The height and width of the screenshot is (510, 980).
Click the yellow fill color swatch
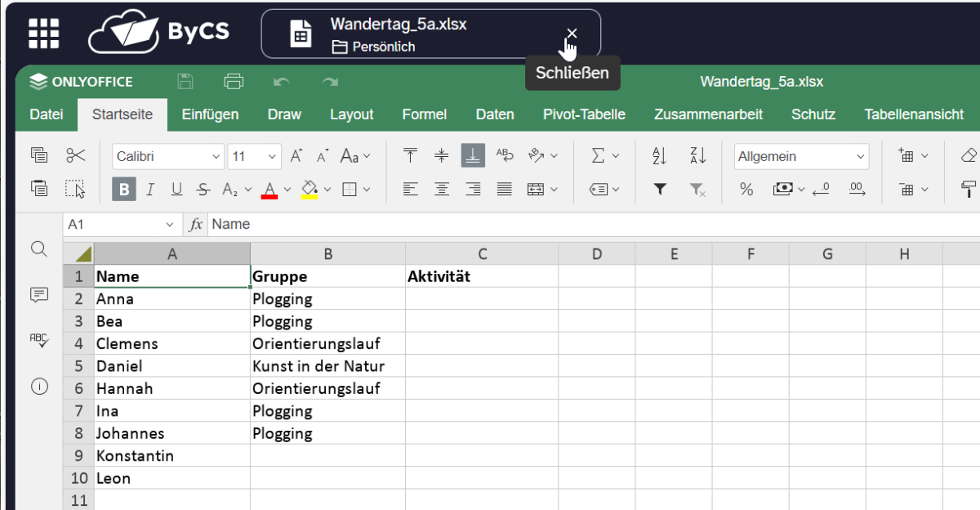point(310,190)
